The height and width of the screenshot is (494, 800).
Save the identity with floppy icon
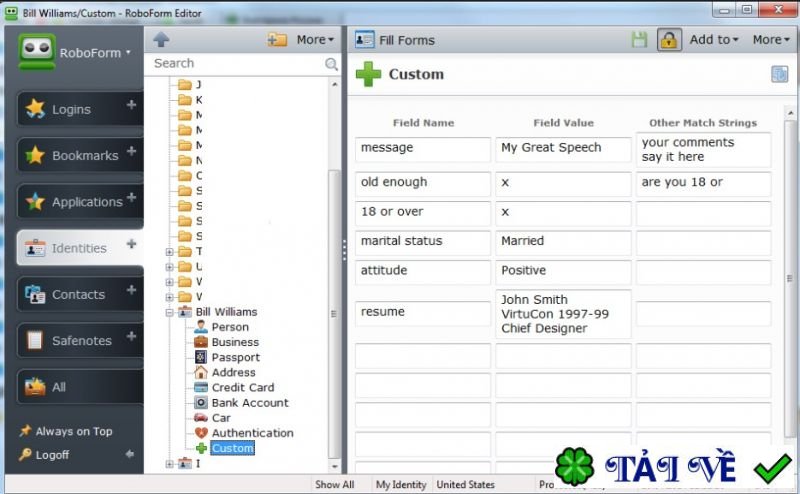(639, 40)
